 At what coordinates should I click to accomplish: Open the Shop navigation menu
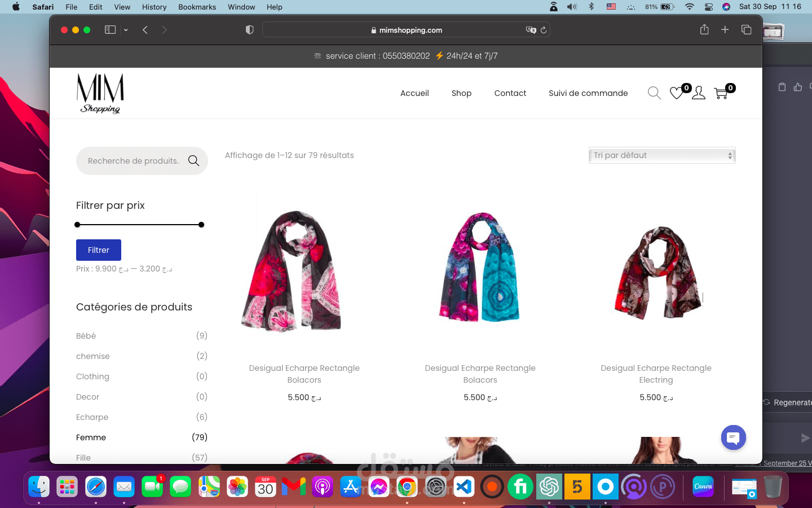click(x=461, y=93)
